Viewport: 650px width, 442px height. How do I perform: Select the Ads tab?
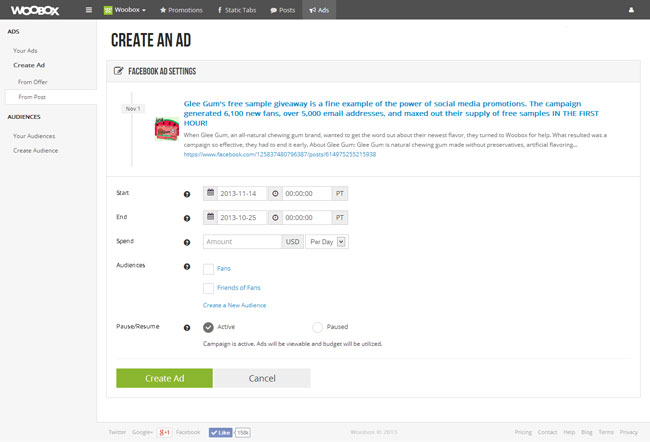[x=319, y=10]
